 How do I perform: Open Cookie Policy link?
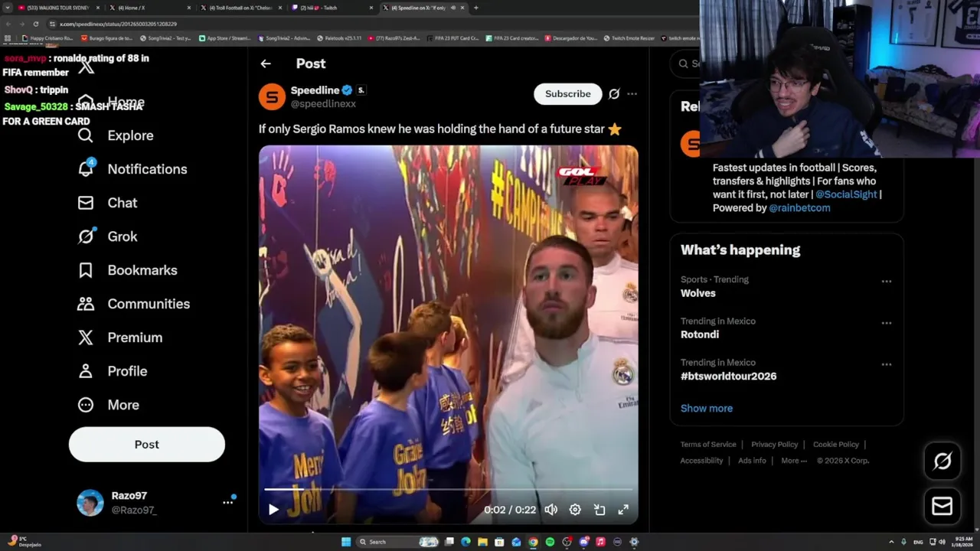pyautogui.click(x=836, y=445)
